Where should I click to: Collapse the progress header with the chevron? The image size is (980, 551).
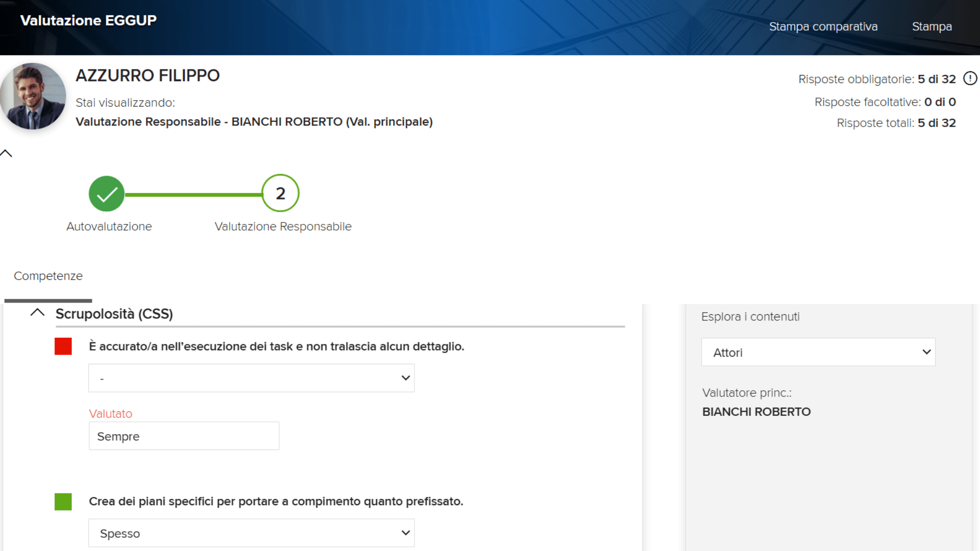(x=6, y=153)
